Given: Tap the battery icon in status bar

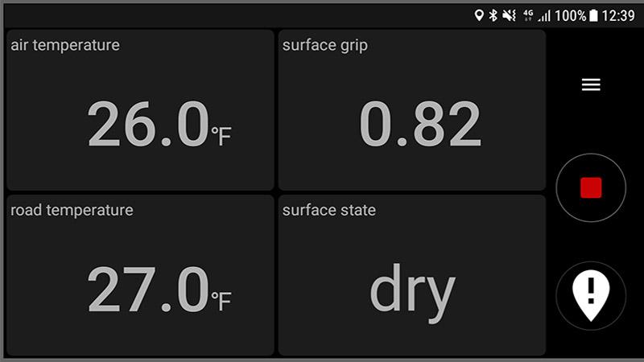Looking at the screenshot, I should (593, 15).
